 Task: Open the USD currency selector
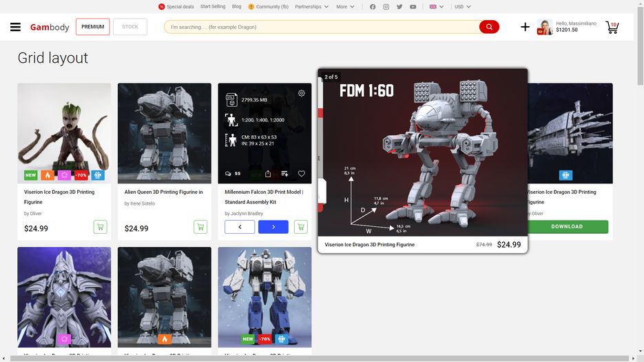point(462,7)
